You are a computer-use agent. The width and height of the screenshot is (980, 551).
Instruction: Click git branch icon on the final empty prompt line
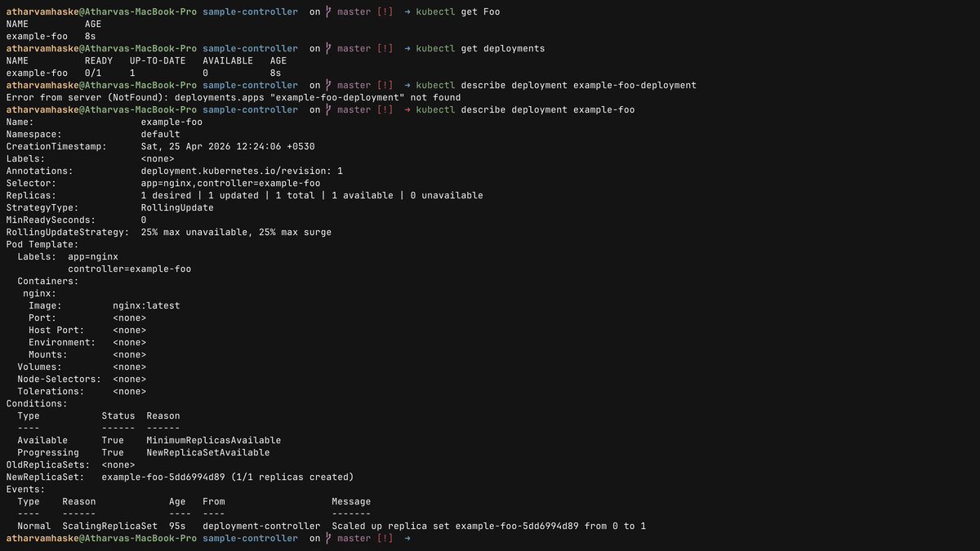pos(328,539)
